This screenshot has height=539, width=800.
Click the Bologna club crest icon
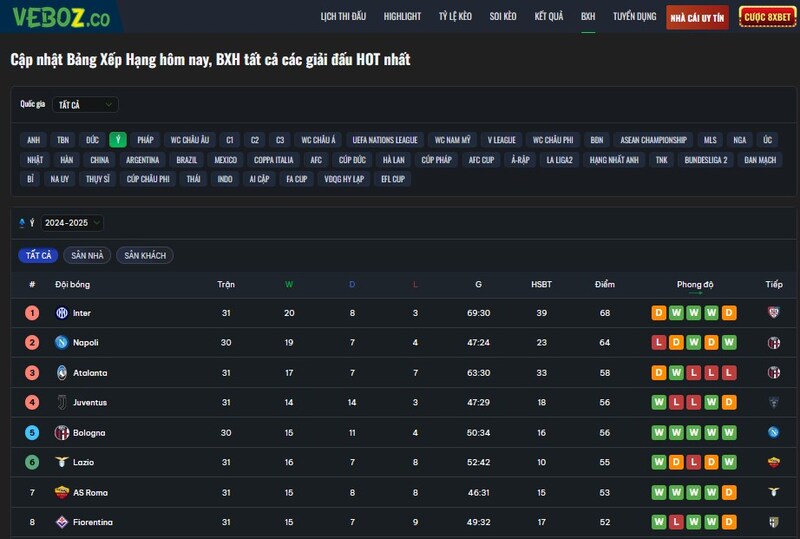61,433
